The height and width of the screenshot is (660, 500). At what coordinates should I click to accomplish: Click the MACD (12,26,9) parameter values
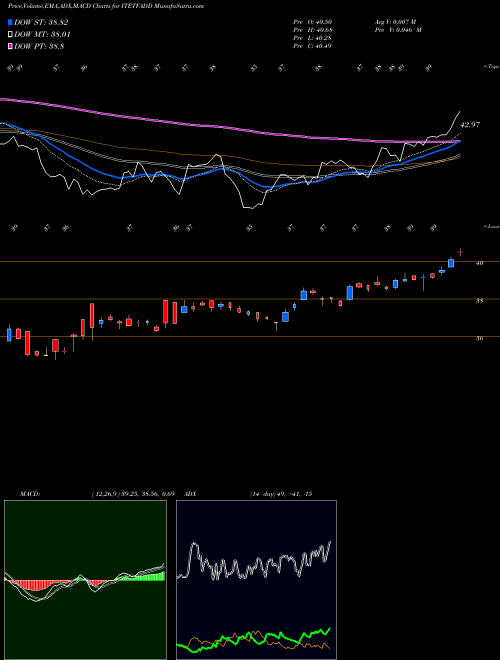point(133,494)
